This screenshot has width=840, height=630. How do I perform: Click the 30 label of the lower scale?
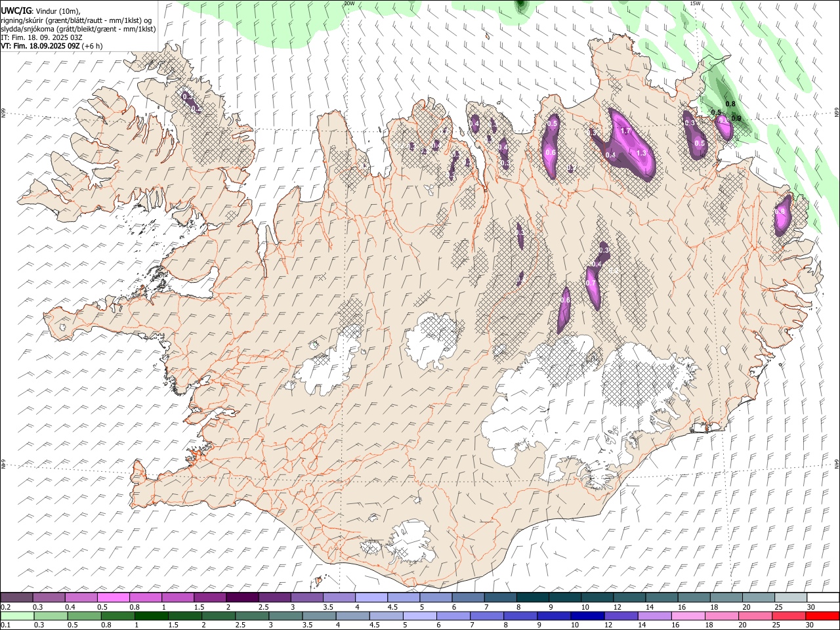click(x=809, y=625)
